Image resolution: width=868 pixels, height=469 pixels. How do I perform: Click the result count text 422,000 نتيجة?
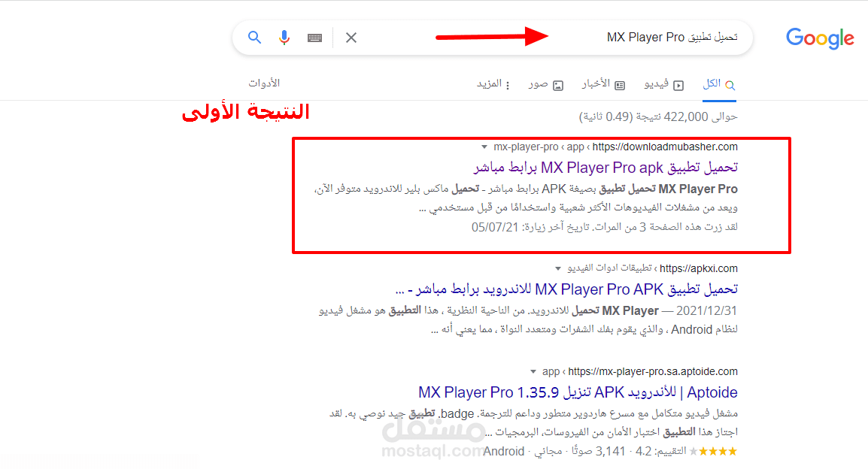pyautogui.click(x=660, y=116)
